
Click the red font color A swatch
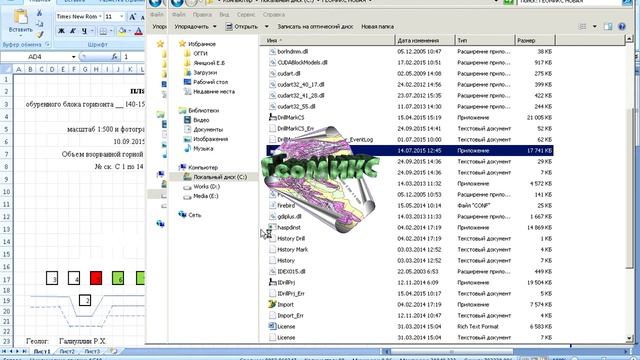pyautogui.click(x=139, y=31)
